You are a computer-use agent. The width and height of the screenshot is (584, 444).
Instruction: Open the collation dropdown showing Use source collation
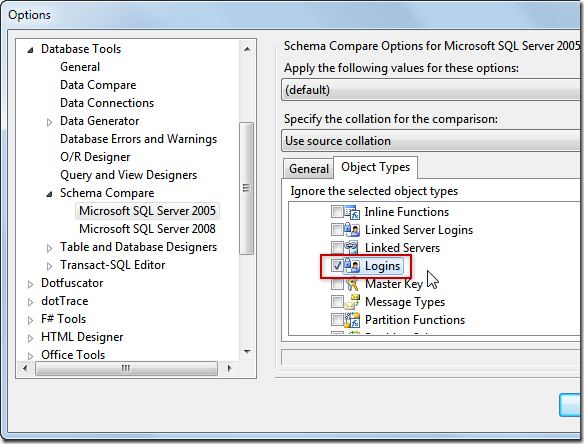[x=431, y=141]
